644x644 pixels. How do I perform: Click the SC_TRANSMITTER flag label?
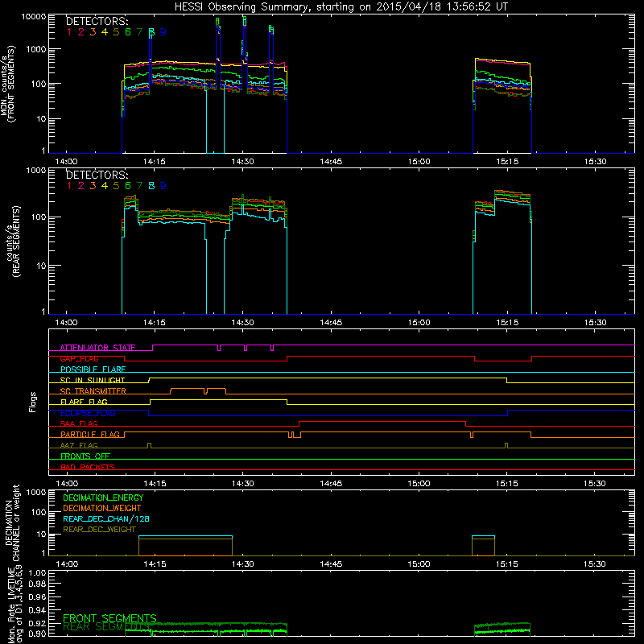click(x=93, y=391)
